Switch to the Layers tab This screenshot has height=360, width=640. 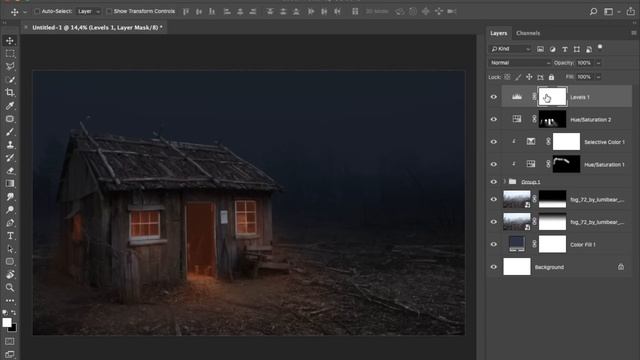pos(499,33)
